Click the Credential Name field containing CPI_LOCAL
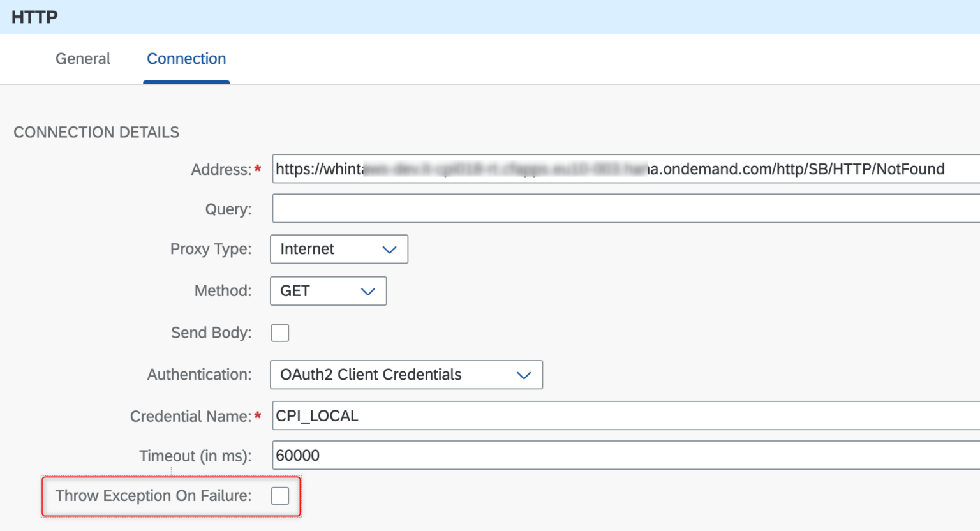980x531 pixels. pyautogui.click(x=625, y=416)
